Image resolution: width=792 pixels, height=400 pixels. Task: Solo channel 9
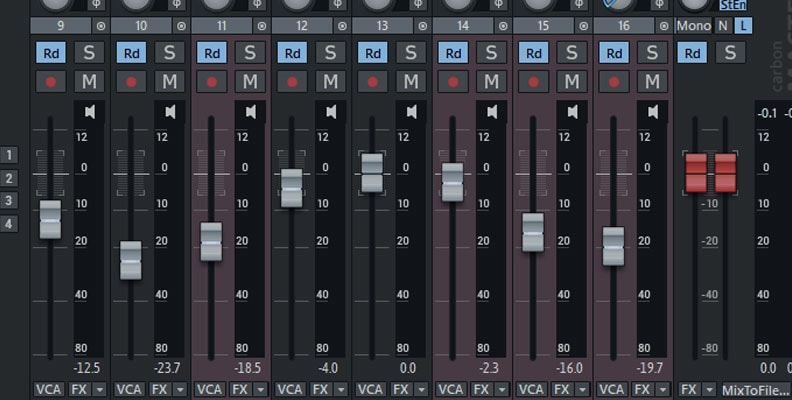pos(89,53)
